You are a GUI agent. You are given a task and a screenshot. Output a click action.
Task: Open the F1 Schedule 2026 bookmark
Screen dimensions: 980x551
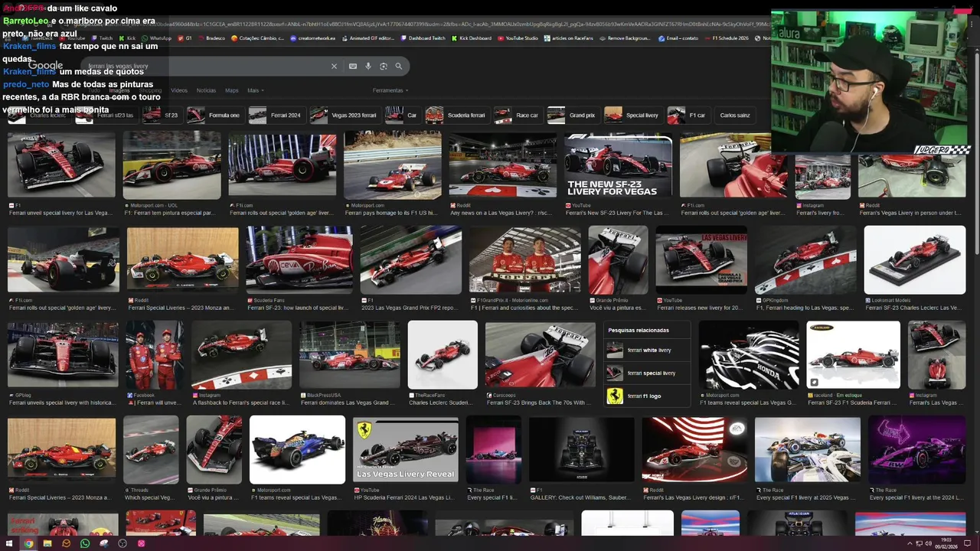(726, 37)
